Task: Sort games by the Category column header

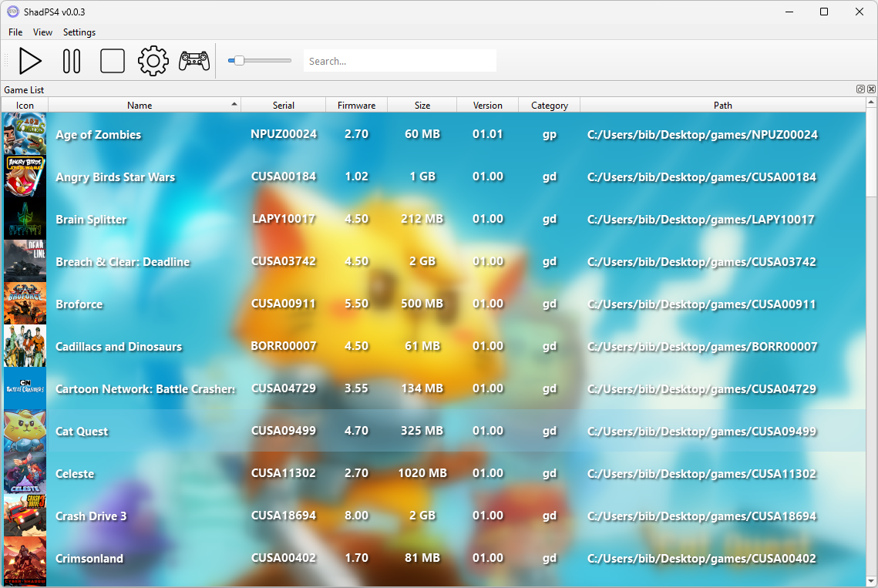Action: (x=550, y=106)
